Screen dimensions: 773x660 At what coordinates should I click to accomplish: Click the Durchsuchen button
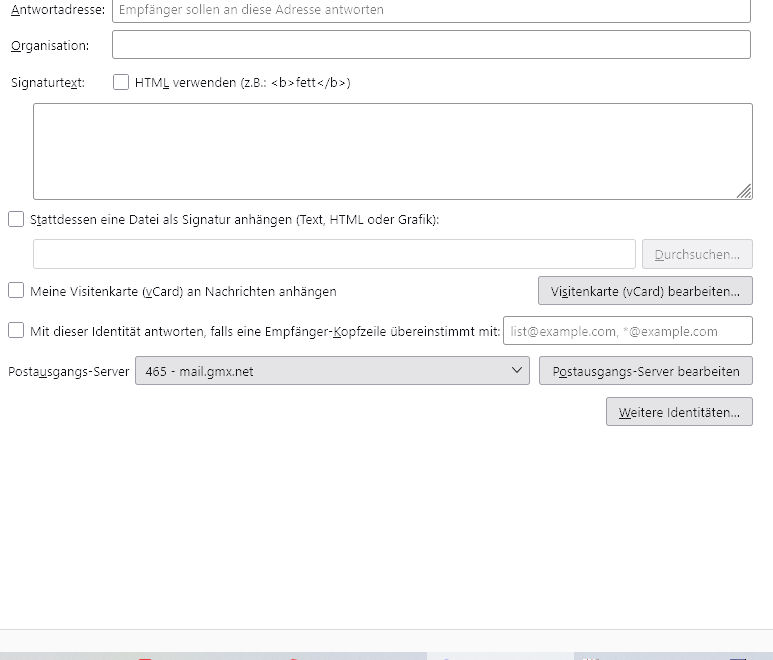pyautogui.click(x=697, y=254)
